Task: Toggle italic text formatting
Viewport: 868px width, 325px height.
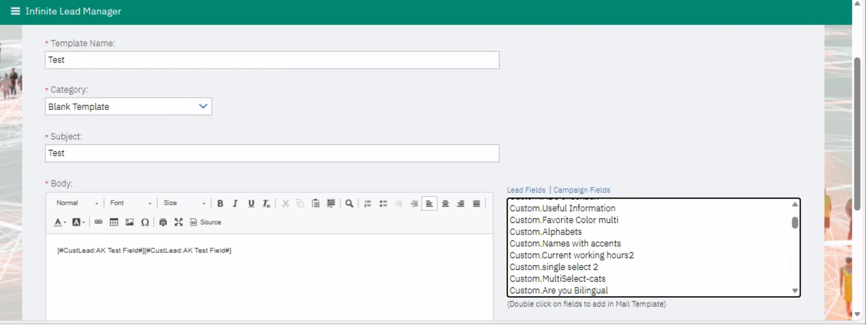Action: (x=235, y=203)
